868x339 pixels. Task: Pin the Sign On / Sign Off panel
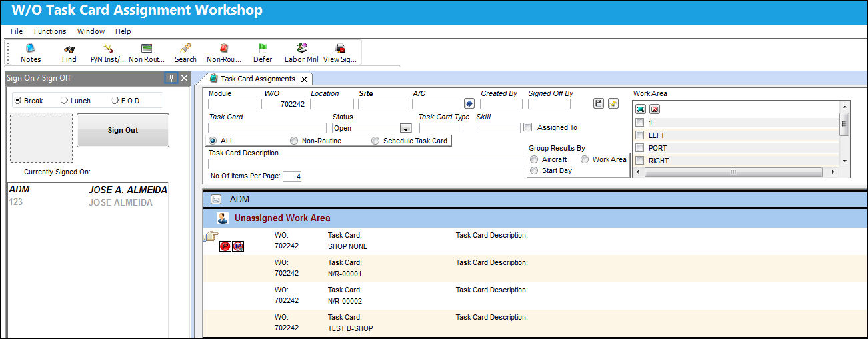pos(171,78)
